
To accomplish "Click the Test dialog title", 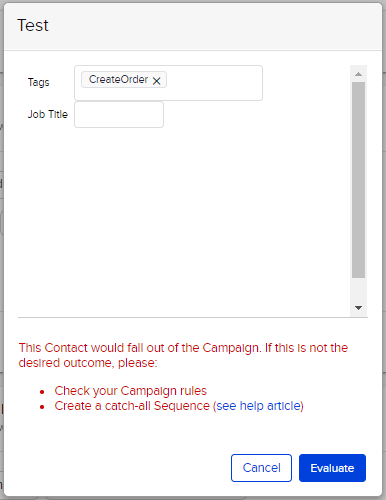I will pyautogui.click(x=33, y=25).
